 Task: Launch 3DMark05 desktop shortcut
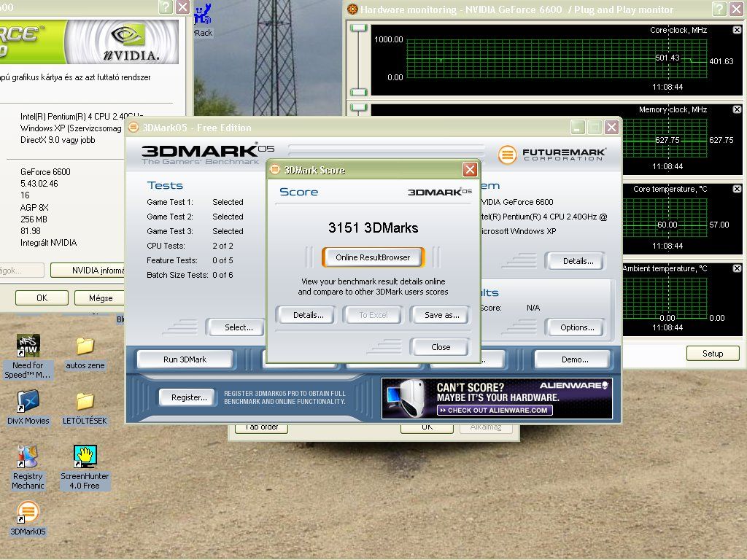pos(28,518)
